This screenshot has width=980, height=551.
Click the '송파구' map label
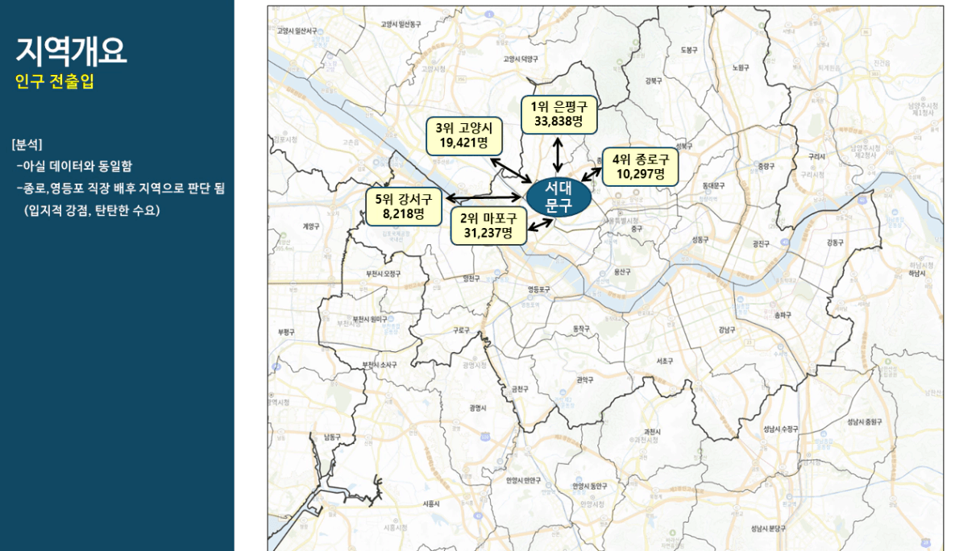[781, 315]
